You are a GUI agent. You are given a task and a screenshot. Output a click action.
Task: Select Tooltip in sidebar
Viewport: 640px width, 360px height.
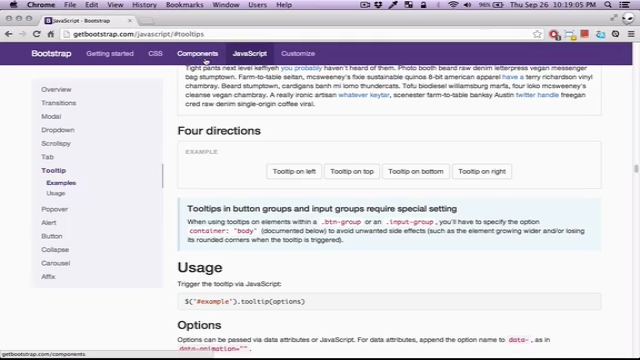click(x=53, y=170)
